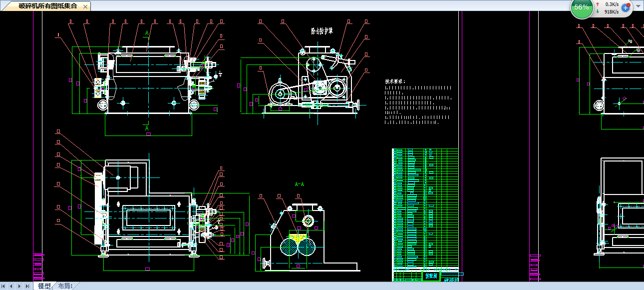Select the A-A section view label
This screenshot has width=644, height=290.
(x=300, y=184)
